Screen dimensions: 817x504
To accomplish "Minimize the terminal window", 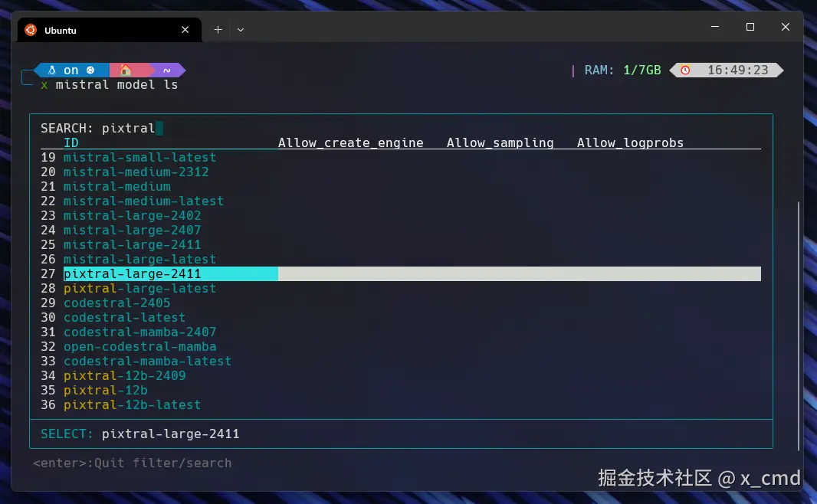I will pyautogui.click(x=715, y=27).
